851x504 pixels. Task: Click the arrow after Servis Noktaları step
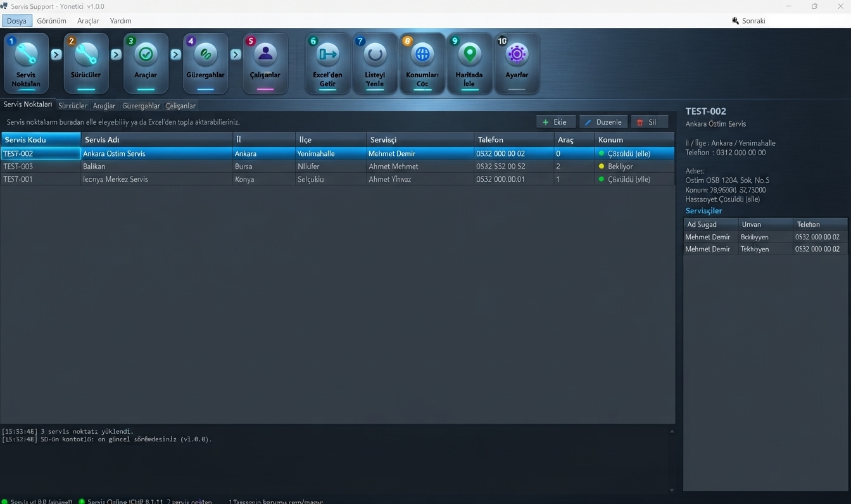56,55
